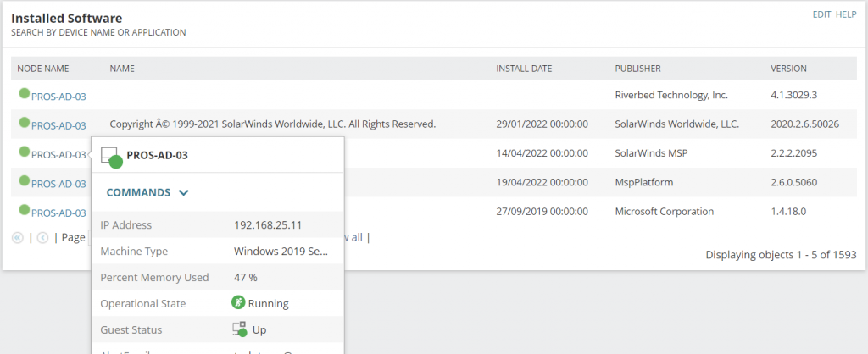Expand the COMMANDS chevron in the popup

click(x=184, y=192)
